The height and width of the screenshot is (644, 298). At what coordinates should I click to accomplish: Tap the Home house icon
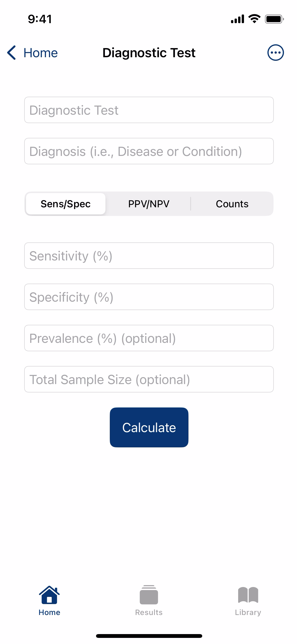(49, 595)
